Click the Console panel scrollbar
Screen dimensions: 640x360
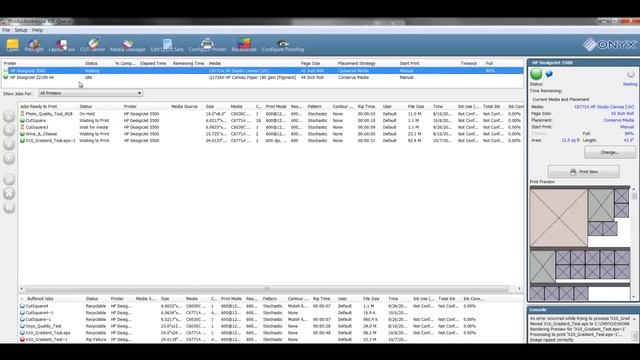(x=635, y=329)
